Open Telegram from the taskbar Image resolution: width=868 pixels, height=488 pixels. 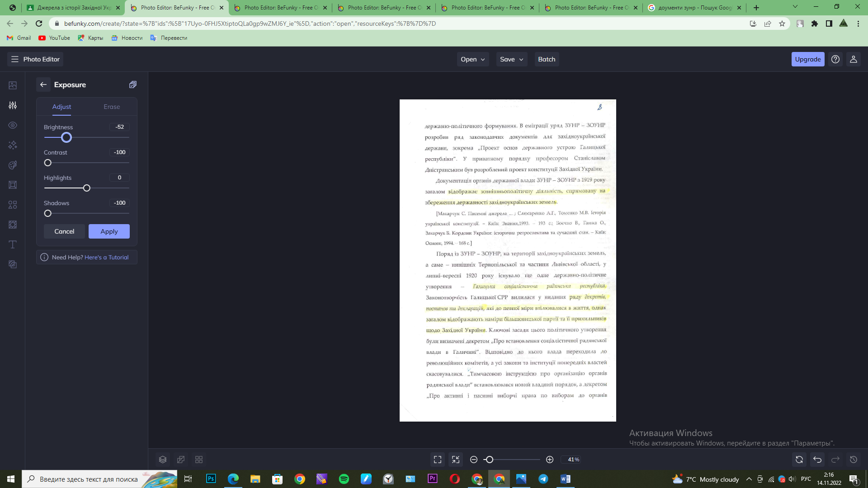coord(543,479)
